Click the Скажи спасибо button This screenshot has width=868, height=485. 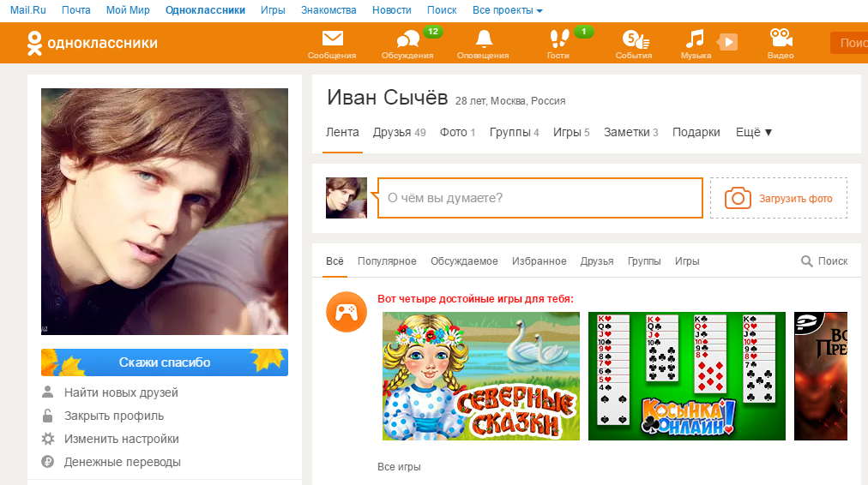click(165, 362)
